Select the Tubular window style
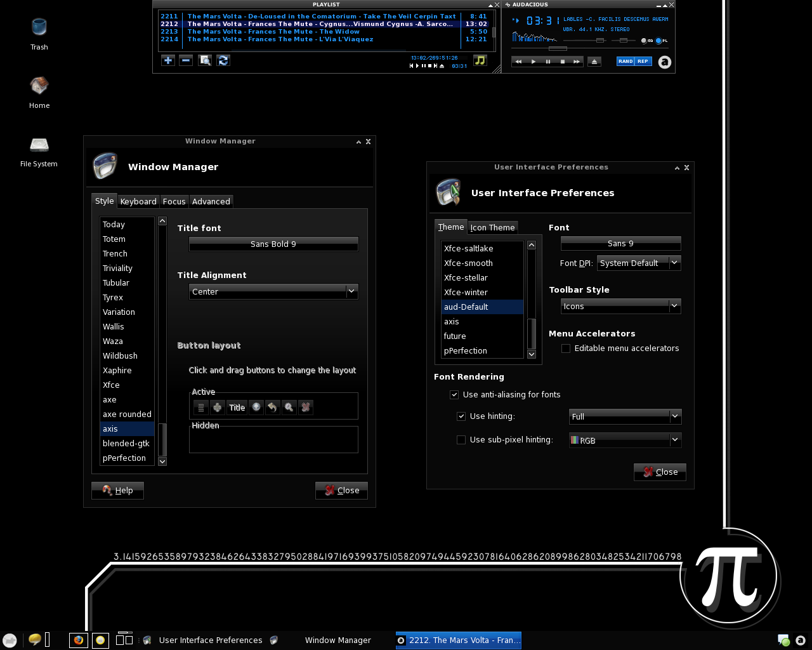This screenshot has height=650, width=812. tap(127, 282)
